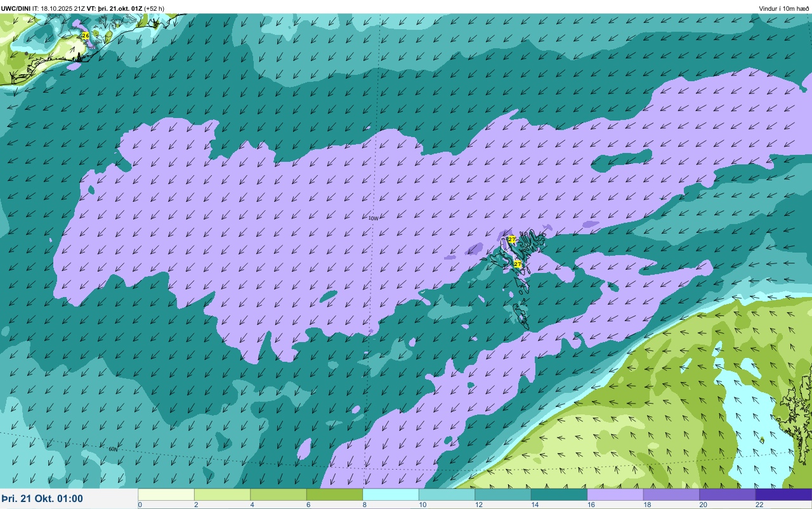The width and height of the screenshot is (812, 509).
Task: Click the legend scale value '12'
Action: pyautogui.click(x=478, y=505)
